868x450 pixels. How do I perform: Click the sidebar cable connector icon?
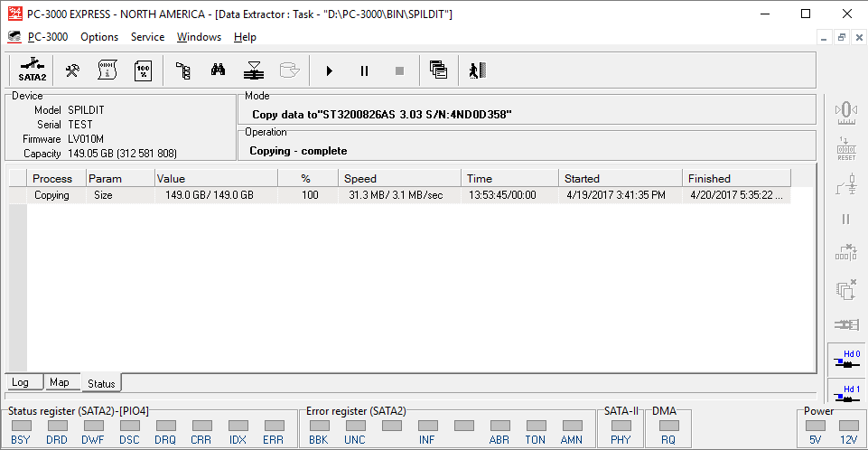coord(846,324)
